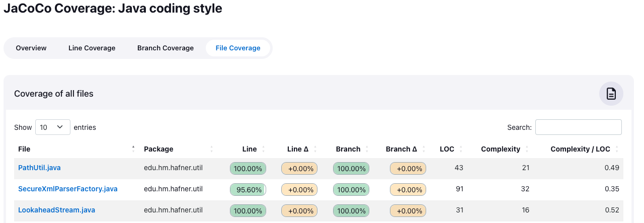Open the Show entries dropdown

tap(52, 127)
